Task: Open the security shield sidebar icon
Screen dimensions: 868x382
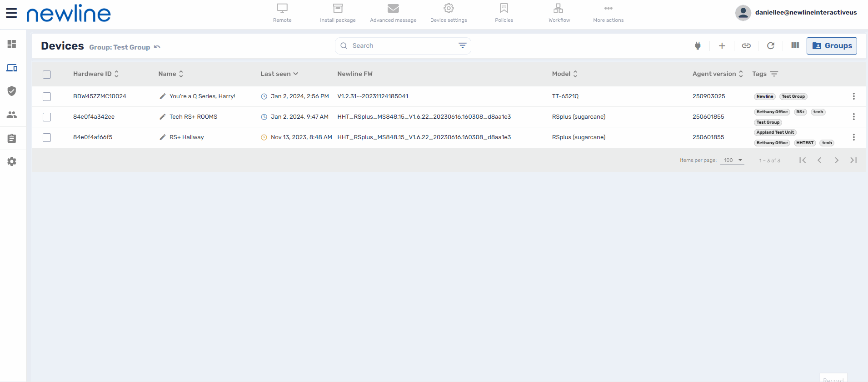Action: point(12,91)
